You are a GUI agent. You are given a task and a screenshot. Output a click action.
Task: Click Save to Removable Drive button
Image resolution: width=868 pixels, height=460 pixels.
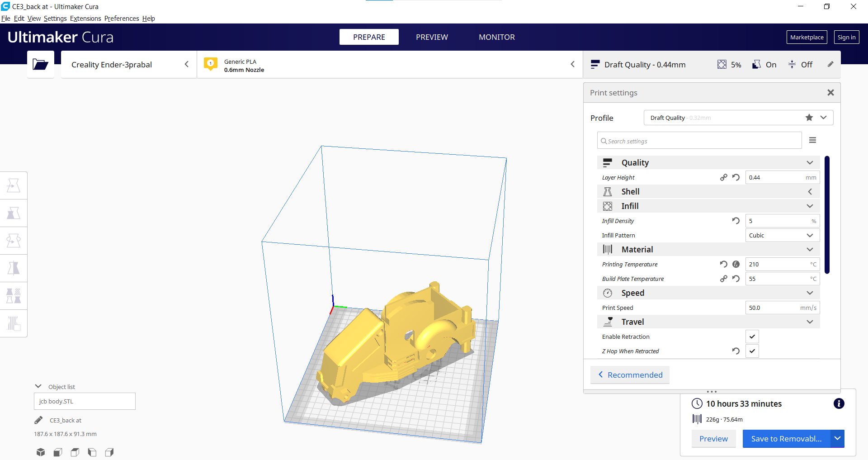pyautogui.click(x=786, y=438)
